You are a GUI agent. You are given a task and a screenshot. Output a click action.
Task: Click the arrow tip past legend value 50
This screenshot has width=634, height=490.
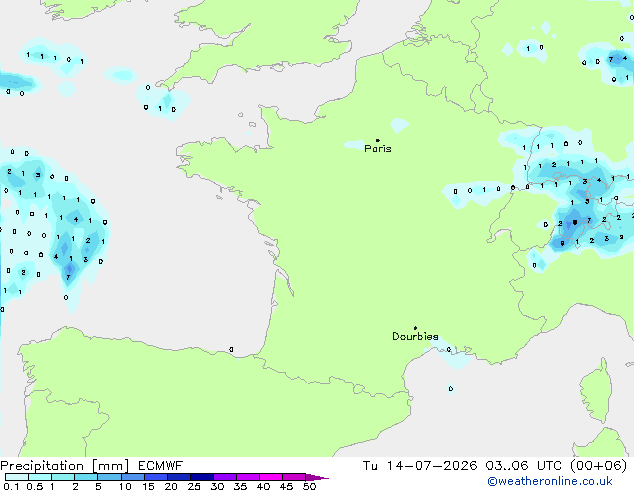click(x=317, y=477)
